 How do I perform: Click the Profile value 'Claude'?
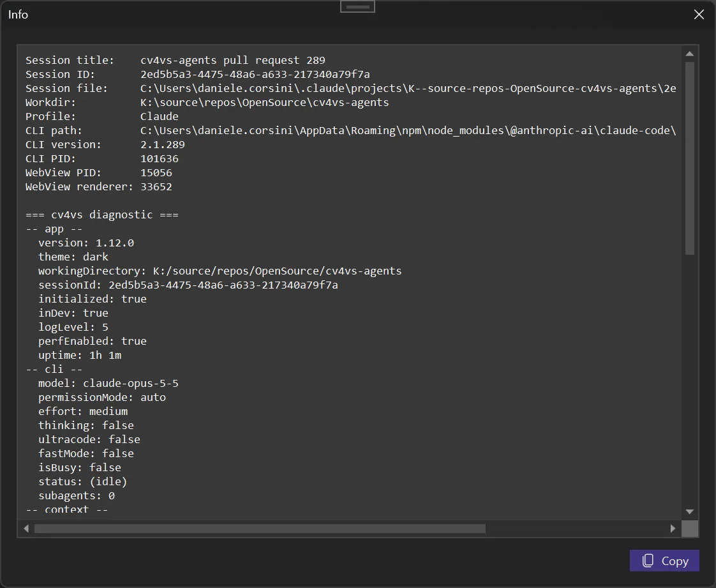point(159,116)
